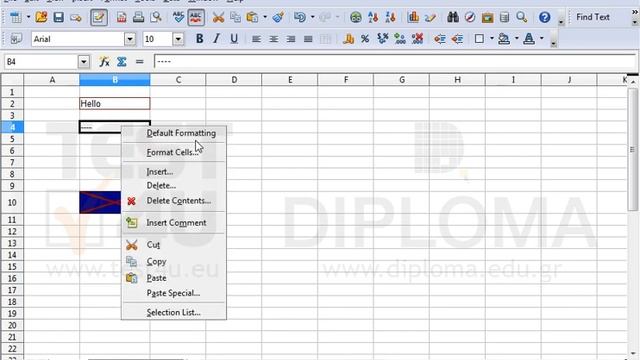
Task: Align text left
Action: click(x=256, y=39)
